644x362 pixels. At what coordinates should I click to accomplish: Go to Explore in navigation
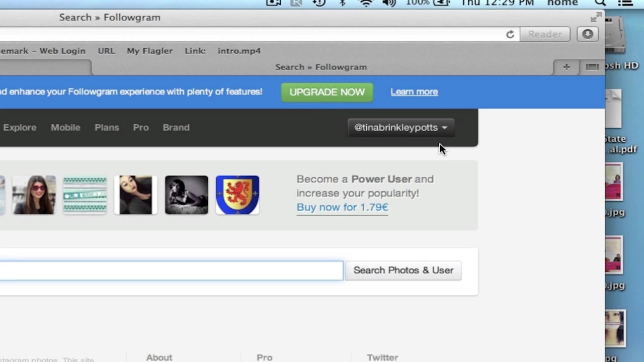(20, 127)
